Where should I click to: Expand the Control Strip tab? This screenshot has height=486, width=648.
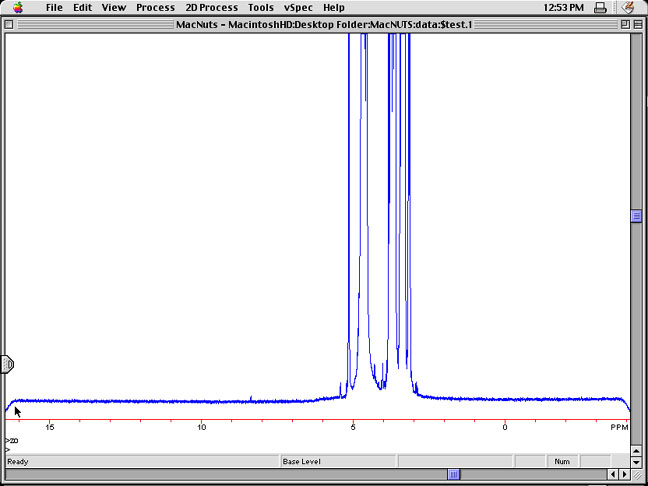7,364
